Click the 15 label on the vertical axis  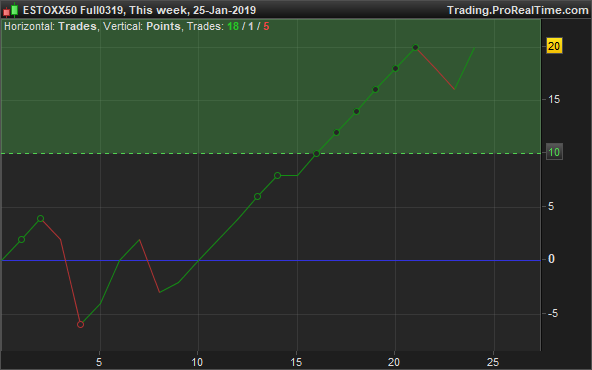[x=554, y=100]
